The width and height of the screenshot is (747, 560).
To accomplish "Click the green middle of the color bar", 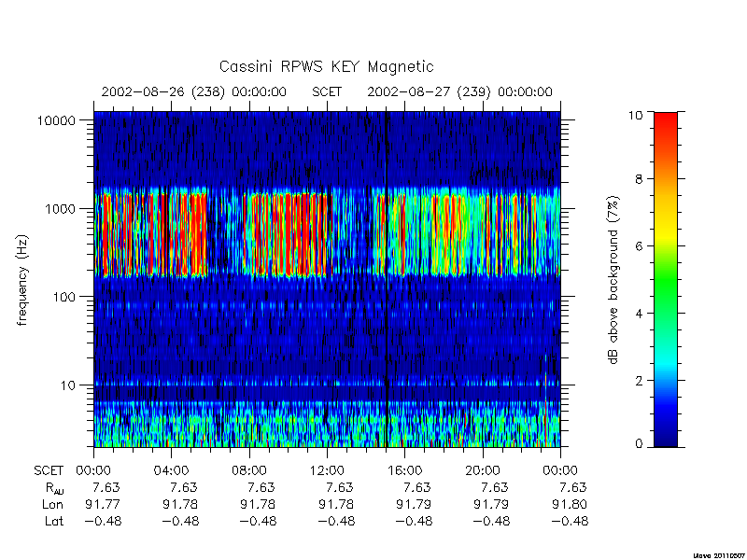I will coord(666,278).
